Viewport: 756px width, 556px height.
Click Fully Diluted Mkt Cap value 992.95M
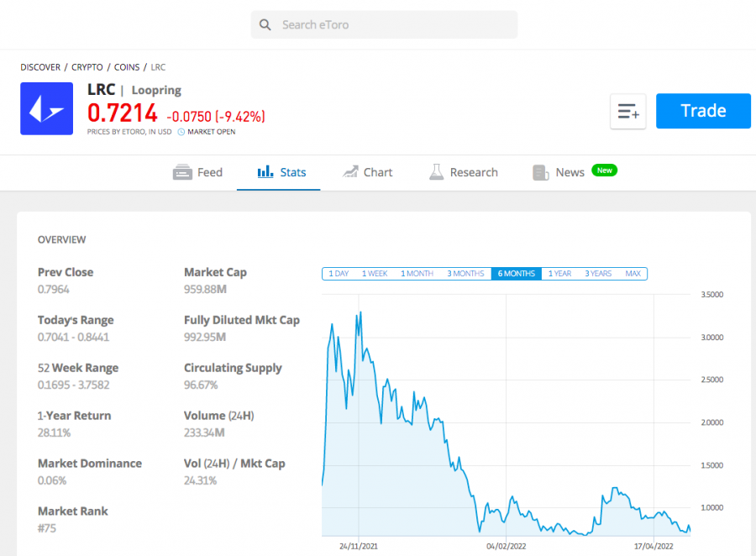pyautogui.click(x=205, y=337)
